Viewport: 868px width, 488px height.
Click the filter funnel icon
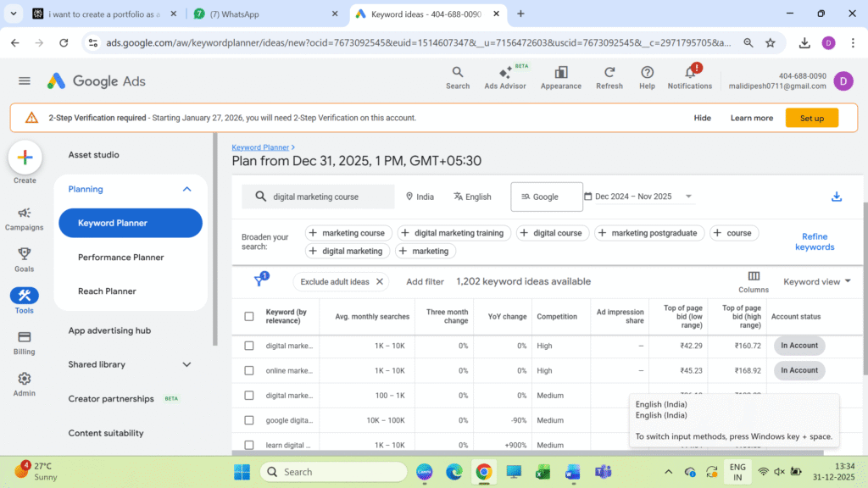coord(260,281)
